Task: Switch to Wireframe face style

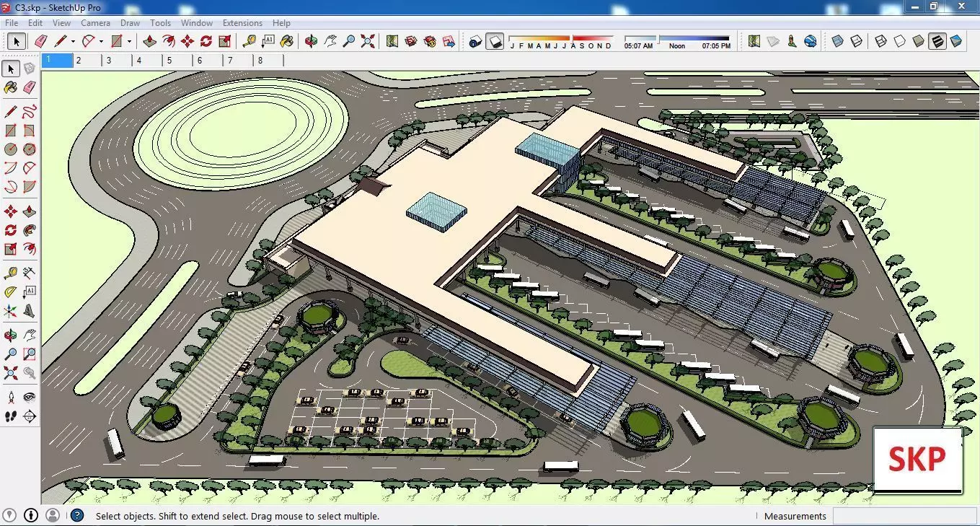Action: [x=880, y=41]
